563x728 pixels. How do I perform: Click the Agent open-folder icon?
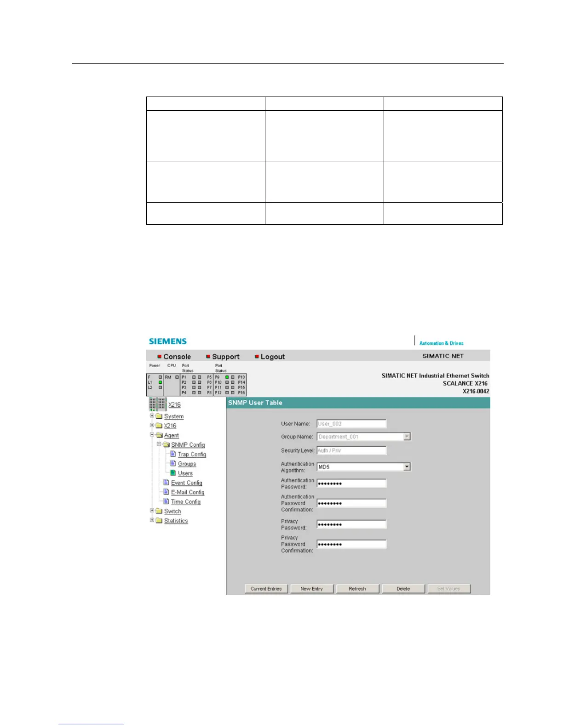[x=159, y=435]
